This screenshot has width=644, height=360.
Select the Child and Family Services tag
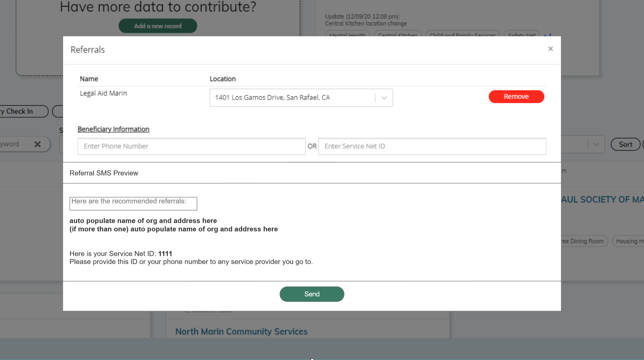click(462, 35)
